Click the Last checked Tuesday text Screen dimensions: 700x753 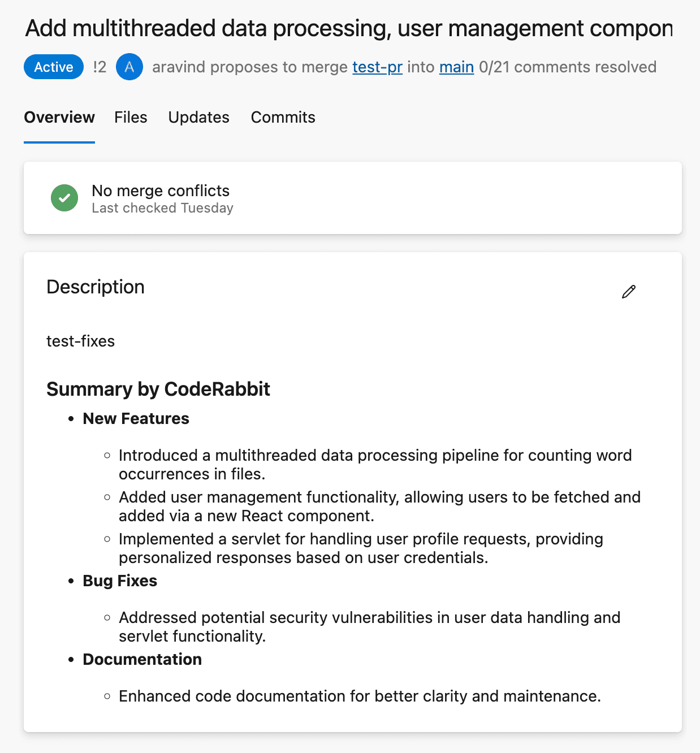click(x=162, y=208)
